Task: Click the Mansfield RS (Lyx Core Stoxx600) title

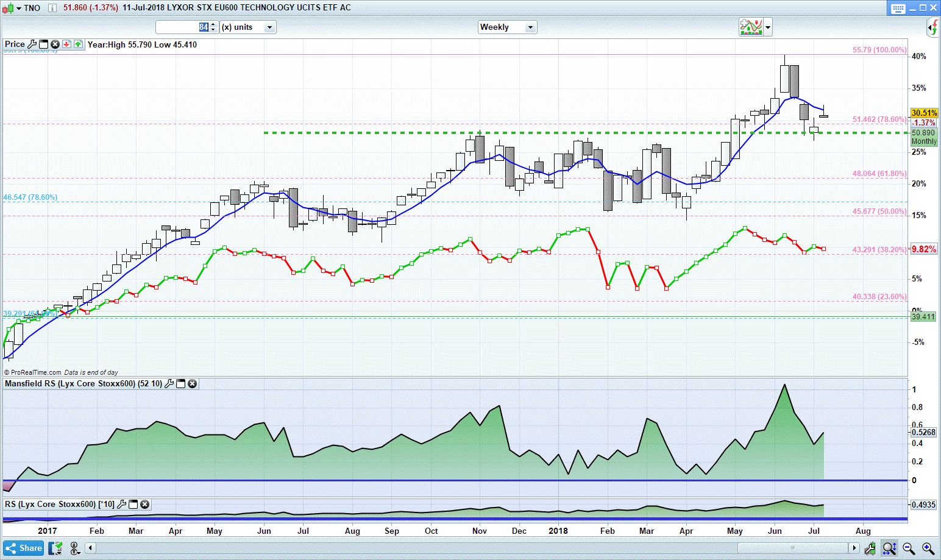Action: pos(83,384)
